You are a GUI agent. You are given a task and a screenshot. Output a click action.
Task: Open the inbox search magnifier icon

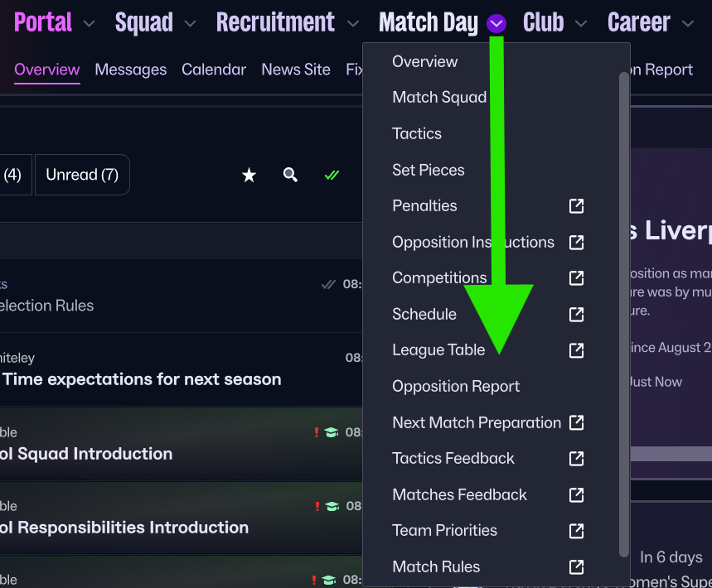[x=290, y=175]
